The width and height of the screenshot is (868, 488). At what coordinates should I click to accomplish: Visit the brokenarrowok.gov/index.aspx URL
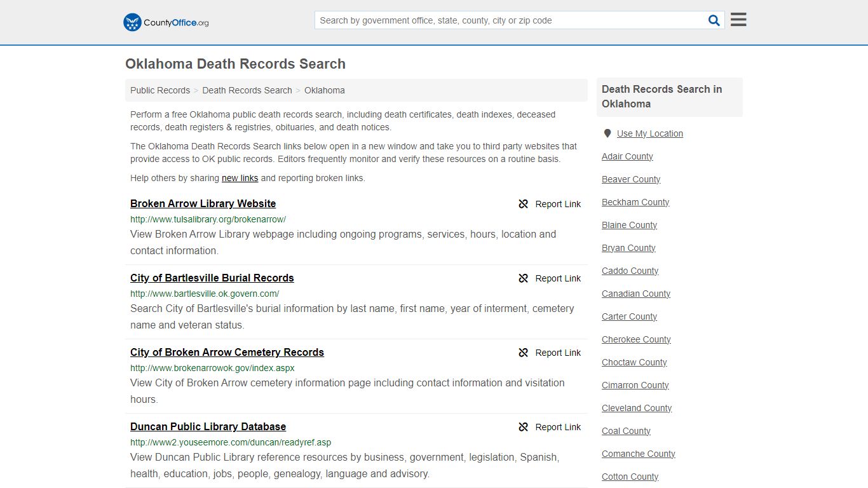pos(212,368)
